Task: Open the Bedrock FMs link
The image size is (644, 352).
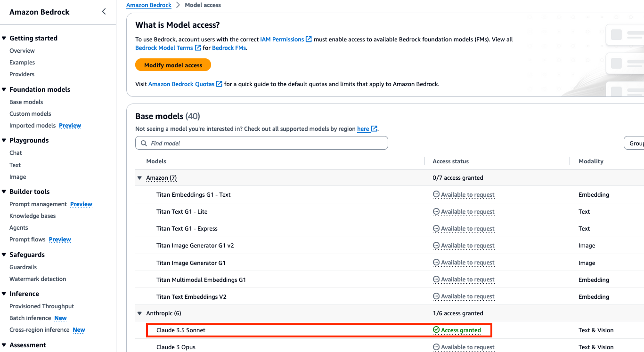Action: (229, 48)
